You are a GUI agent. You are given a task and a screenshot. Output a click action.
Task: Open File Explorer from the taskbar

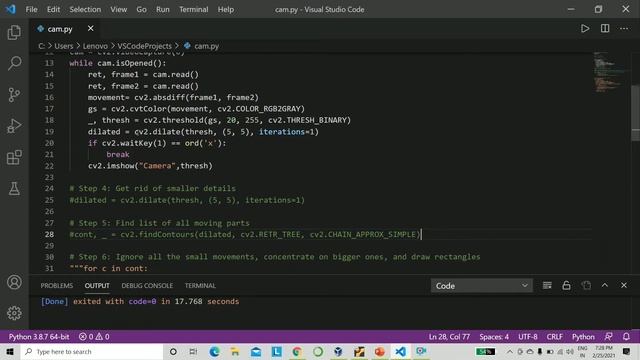pos(235,351)
